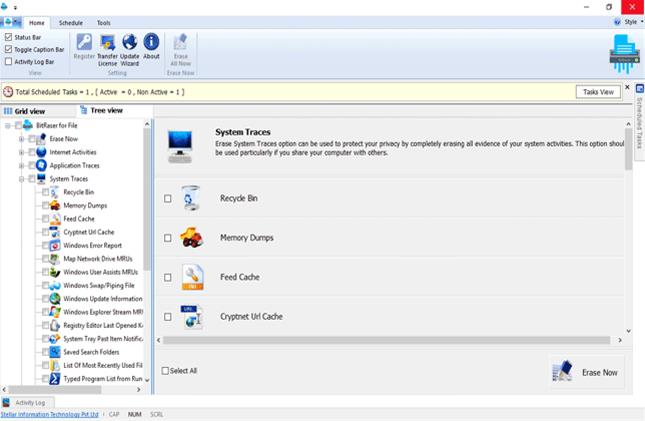This screenshot has height=421, width=645.
Task: Open Transfer License from the ribbon
Action: click(x=107, y=42)
